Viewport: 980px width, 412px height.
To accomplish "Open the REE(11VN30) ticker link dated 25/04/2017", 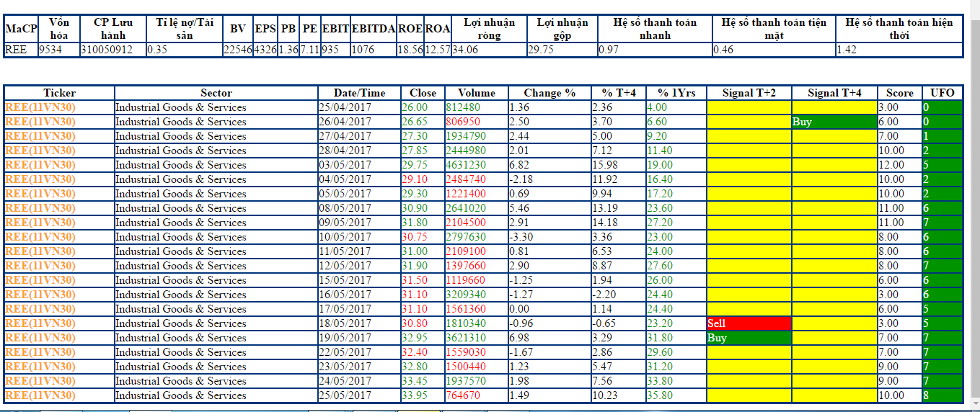I will coord(40,107).
